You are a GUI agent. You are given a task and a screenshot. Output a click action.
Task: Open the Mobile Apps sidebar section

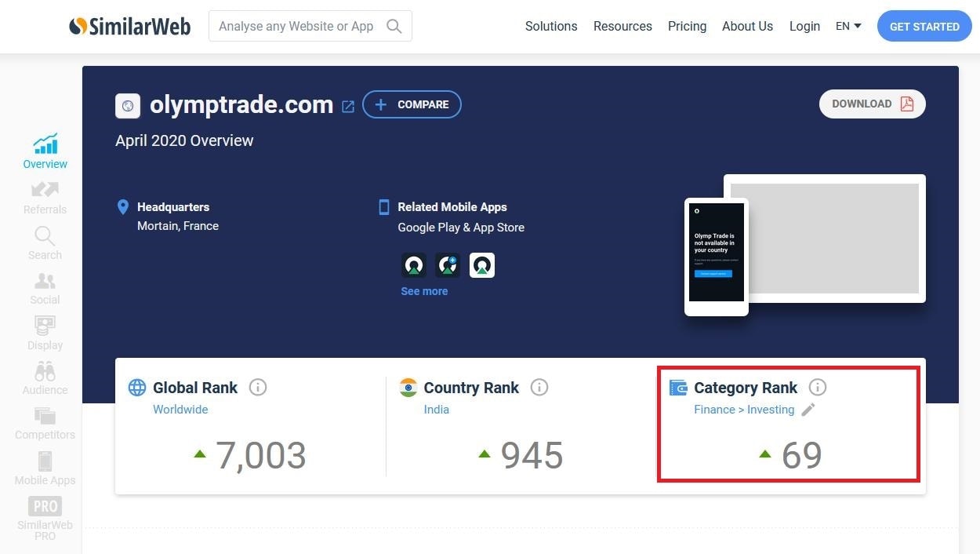tap(45, 468)
